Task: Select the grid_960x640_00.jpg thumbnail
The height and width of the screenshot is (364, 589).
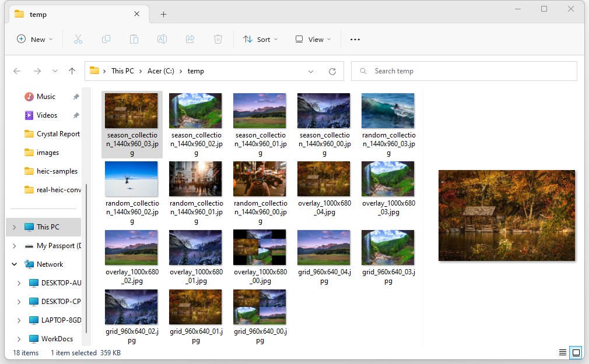Action: point(260,307)
